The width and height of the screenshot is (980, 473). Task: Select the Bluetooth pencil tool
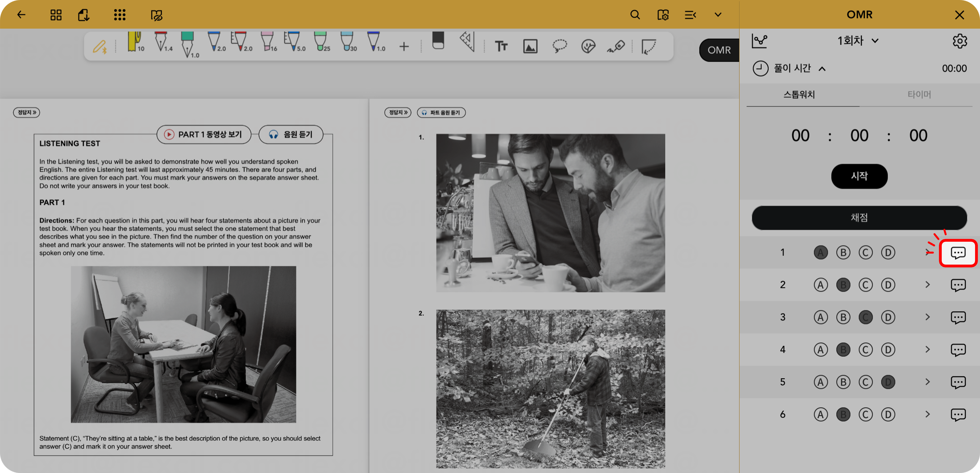point(100,47)
